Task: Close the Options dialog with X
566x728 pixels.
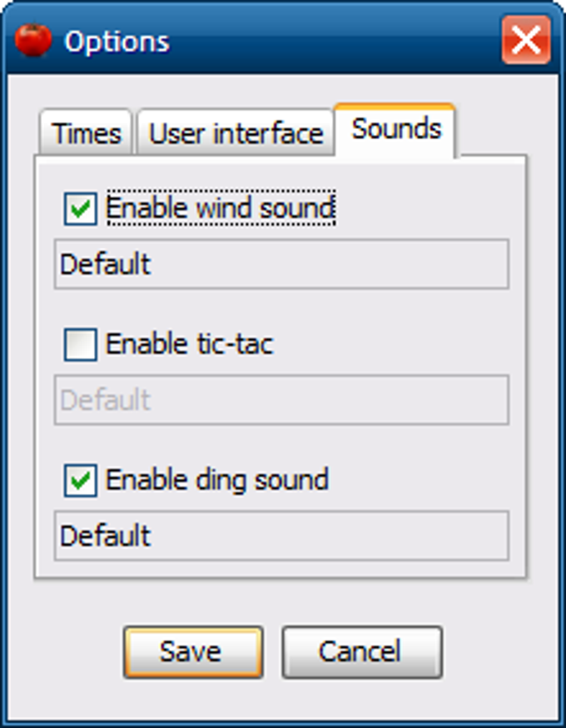Action: point(526,40)
